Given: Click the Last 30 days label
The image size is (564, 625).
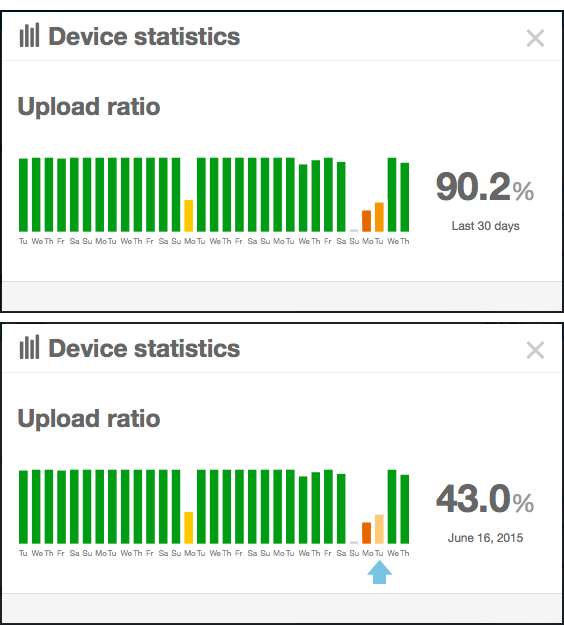Looking at the screenshot, I should click(485, 226).
